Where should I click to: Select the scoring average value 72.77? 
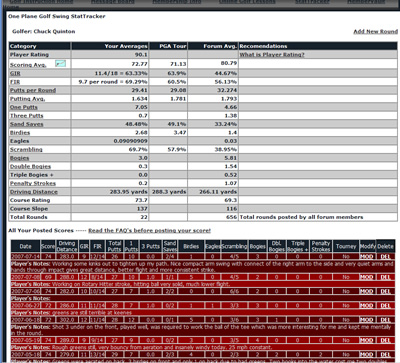(x=140, y=64)
